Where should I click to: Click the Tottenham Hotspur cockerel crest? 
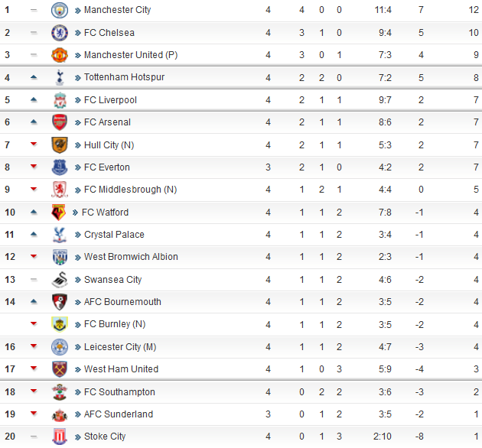[x=60, y=77]
